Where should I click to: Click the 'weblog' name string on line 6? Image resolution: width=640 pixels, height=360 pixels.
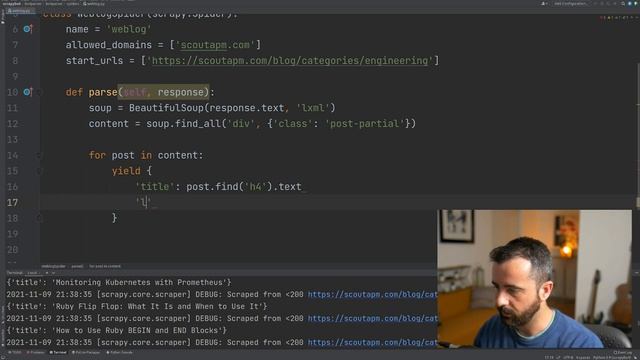click(129, 29)
